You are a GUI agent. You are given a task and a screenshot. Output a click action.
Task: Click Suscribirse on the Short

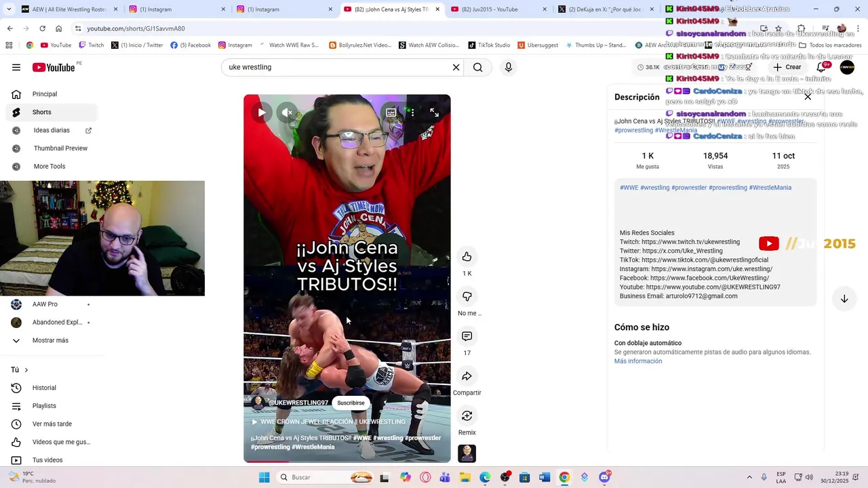[x=351, y=403]
